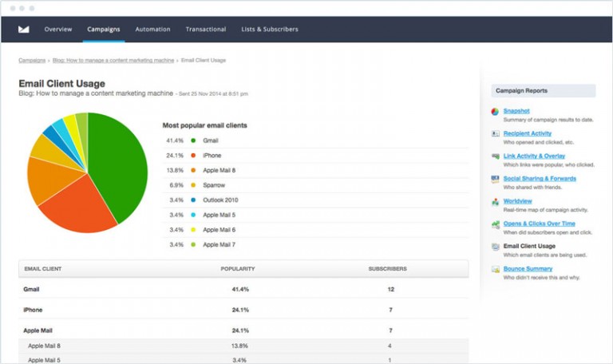Click the Bounce Summary icon

point(495,269)
